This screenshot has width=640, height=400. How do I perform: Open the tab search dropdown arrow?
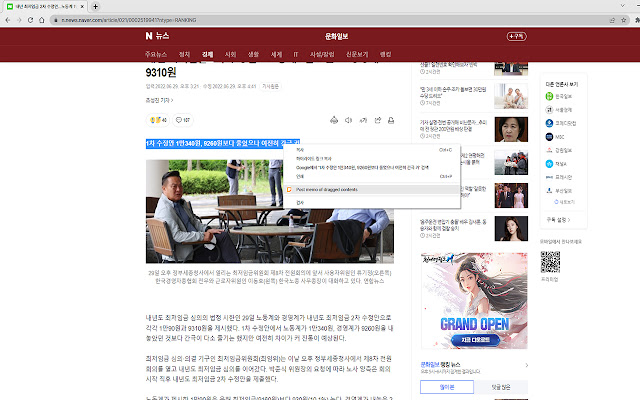(x=623, y=6)
